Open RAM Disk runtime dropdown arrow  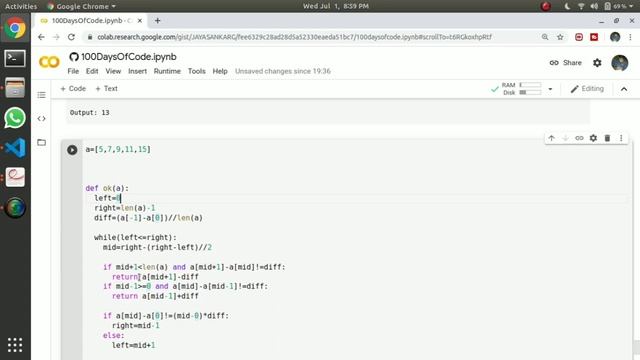pyautogui.click(x=550, y=89)
